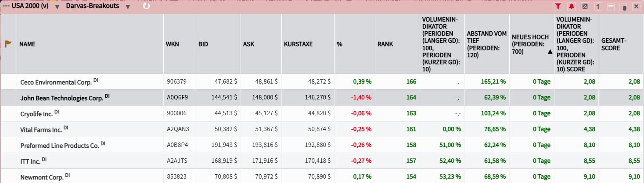
Task: Click the orange flag column header icon
Action: pyautogui.click(x=8, y=44)
